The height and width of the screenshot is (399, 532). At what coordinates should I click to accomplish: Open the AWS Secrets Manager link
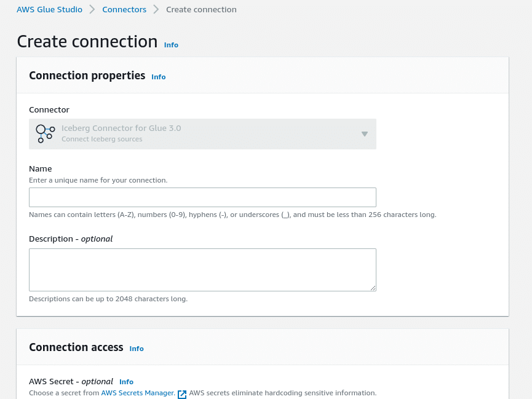coord(138,393)
